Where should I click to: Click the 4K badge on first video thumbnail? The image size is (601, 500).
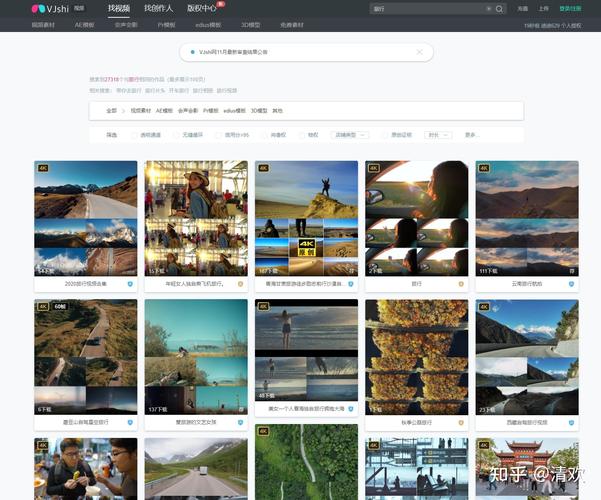click(x=43, y=168)
